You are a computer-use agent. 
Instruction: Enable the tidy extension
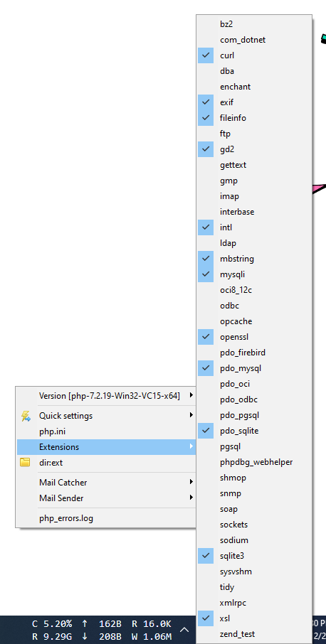254,587
